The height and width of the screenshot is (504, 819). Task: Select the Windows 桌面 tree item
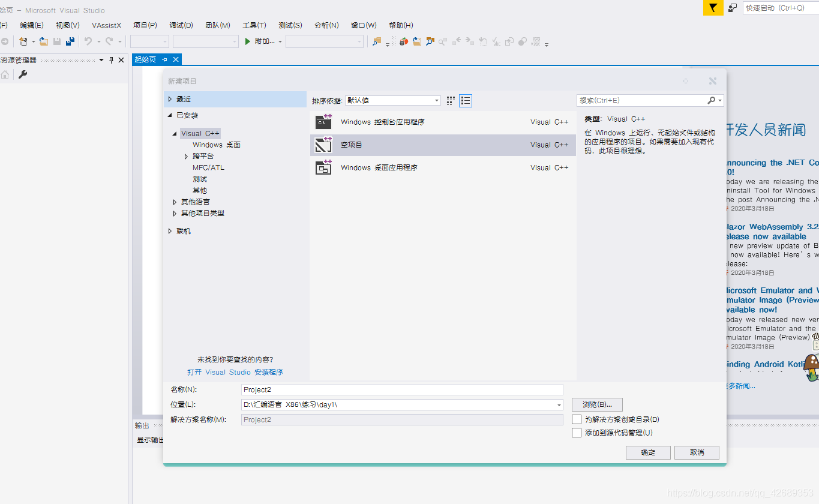click(217, 145)
